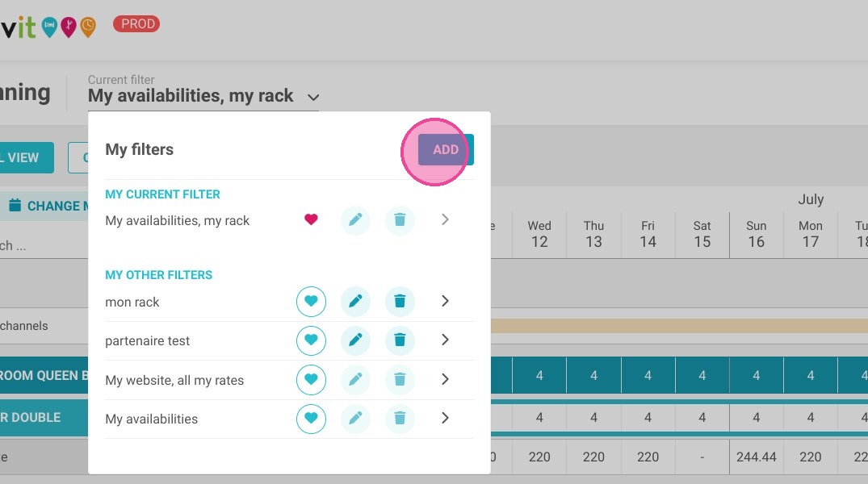
Task: Click the 220 rate cell under Wed 12
Action: point(539,457)
